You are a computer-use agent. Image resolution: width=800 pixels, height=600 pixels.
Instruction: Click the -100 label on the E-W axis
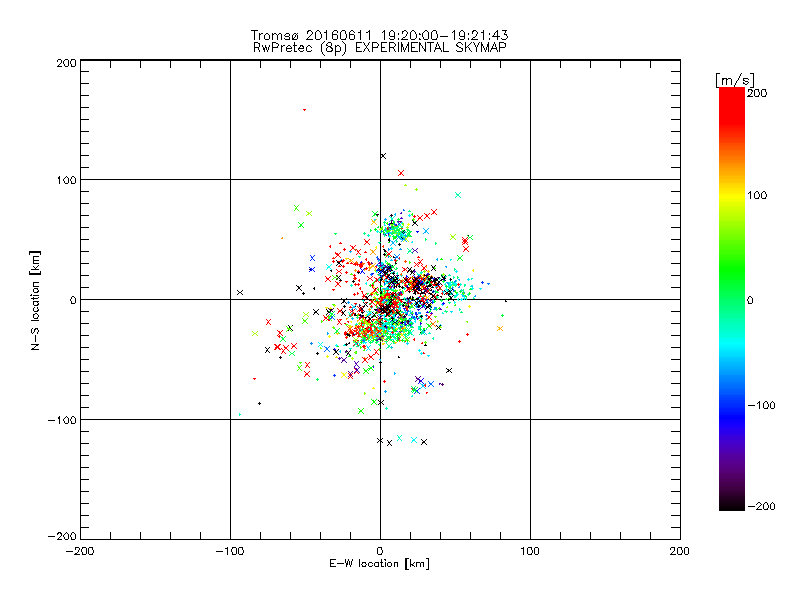click(230, 551)
